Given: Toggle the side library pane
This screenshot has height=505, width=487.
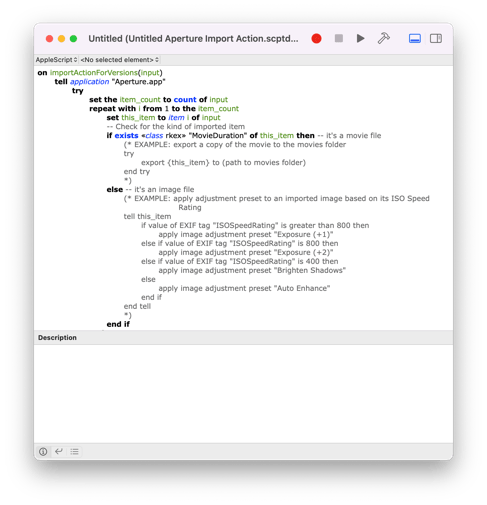Looking at the screenshot, I should (436, 39).
